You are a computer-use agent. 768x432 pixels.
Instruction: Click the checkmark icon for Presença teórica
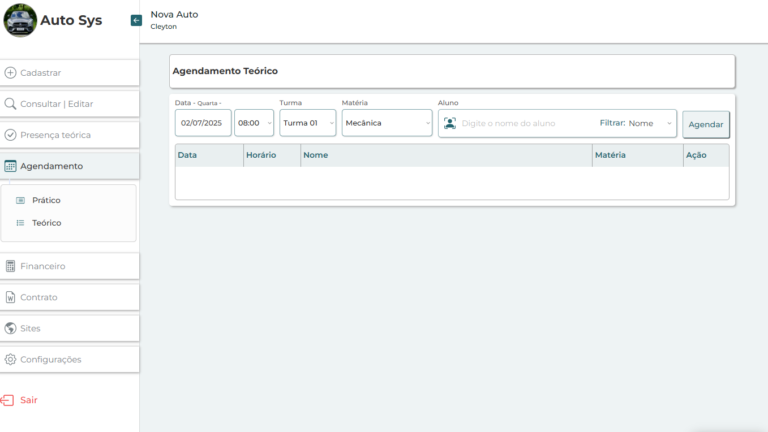point(11,135)
